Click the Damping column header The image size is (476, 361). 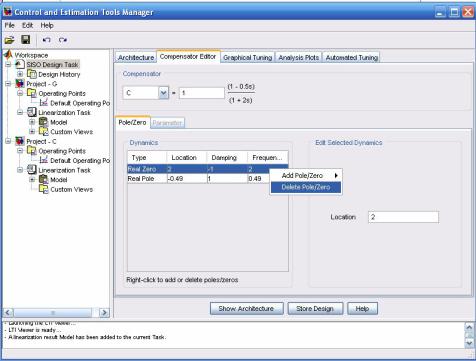[227, 158]
